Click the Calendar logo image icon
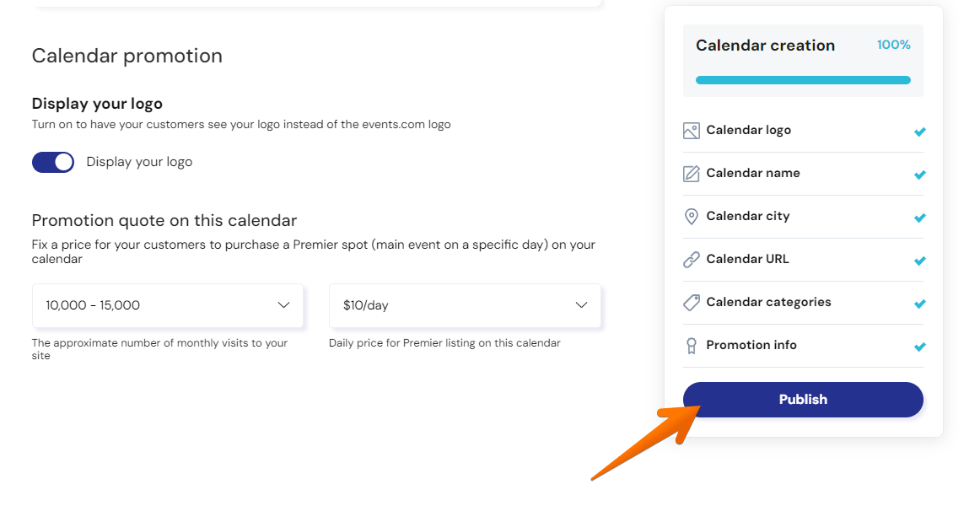This screenshot has width=980, height=522. 692,131
